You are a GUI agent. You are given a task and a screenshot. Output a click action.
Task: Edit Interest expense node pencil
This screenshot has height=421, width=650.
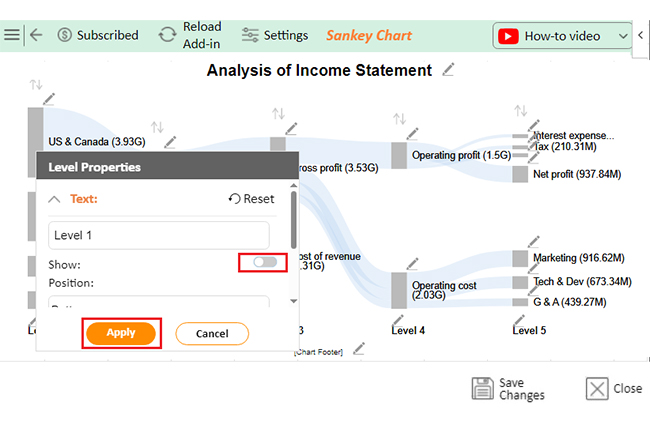pos(534,125)
